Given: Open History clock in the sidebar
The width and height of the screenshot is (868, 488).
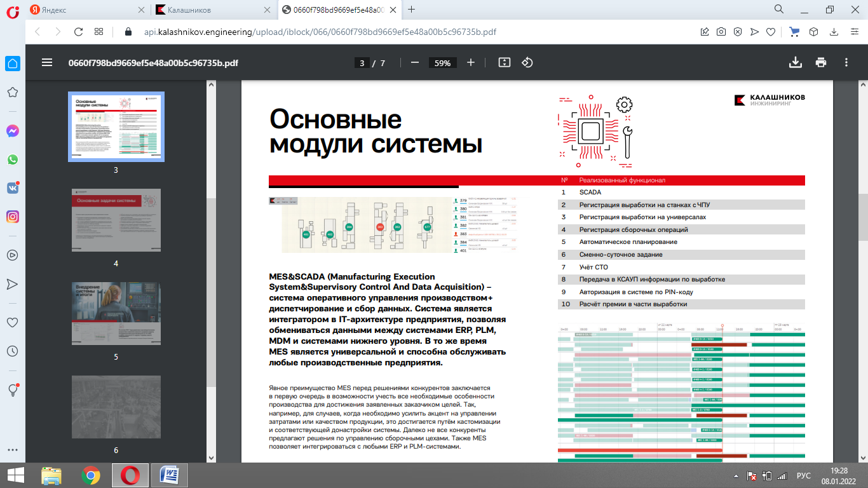Looking at the screenshot, I should (13, 351).
